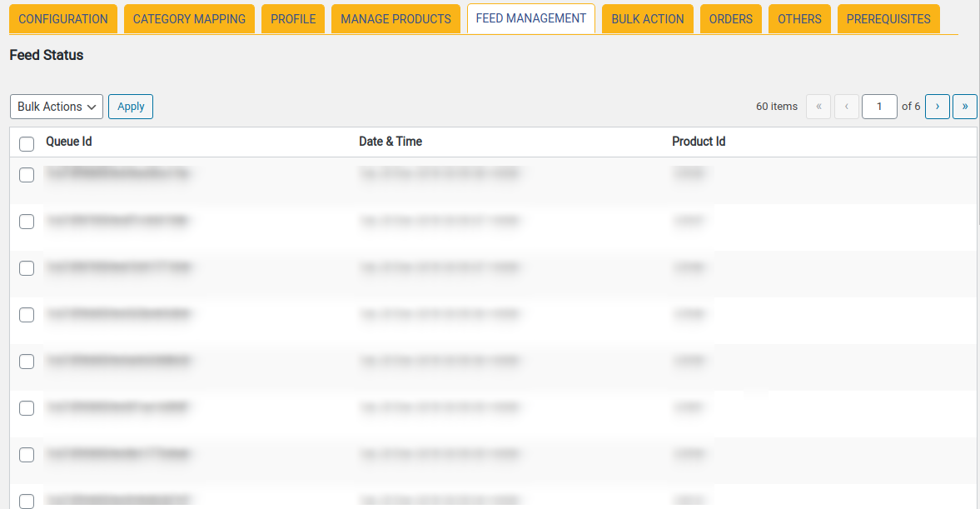Image resolution: width=980 pixels, height=509 pixels.
Task: Go to the PROFILE tab
Action: 292,18
